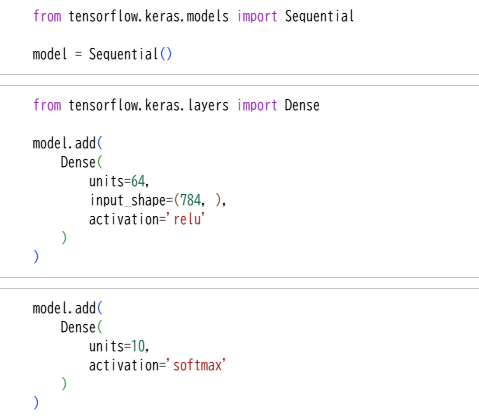Select 'Sequential' in the first import line
Screen dimensions: 479x416
[x=319, y=16]
